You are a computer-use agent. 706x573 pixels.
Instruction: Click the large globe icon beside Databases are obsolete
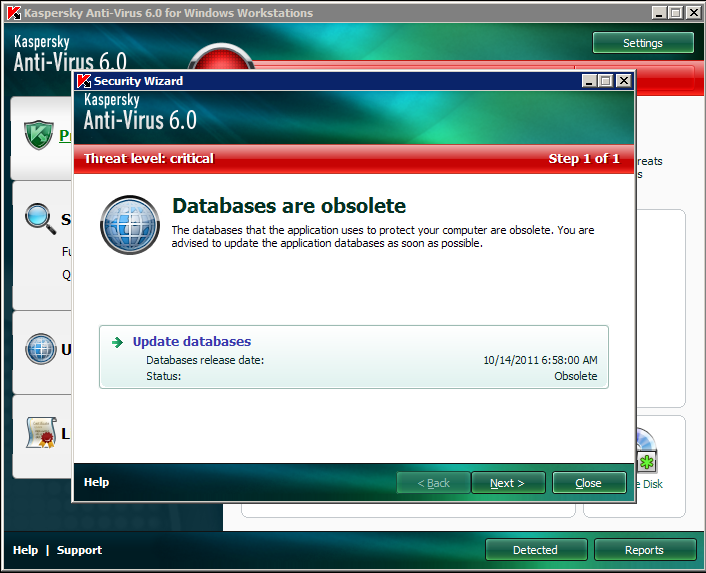(130, 225)
